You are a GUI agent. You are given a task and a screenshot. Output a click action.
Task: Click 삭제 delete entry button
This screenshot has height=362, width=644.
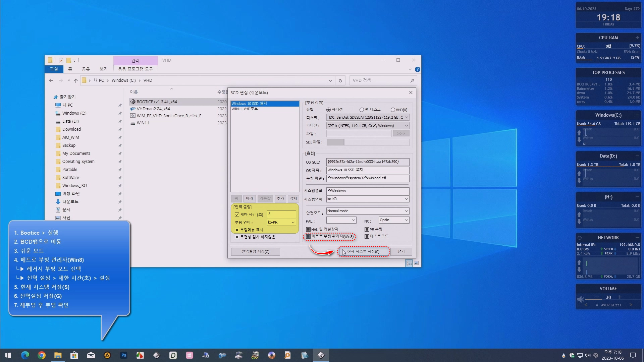click(293, 198)
